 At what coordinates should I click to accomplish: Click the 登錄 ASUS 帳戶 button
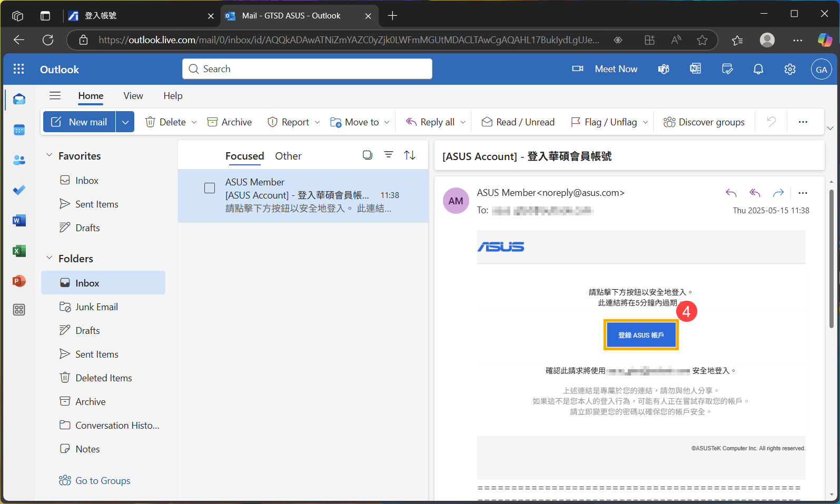[641, 335]
